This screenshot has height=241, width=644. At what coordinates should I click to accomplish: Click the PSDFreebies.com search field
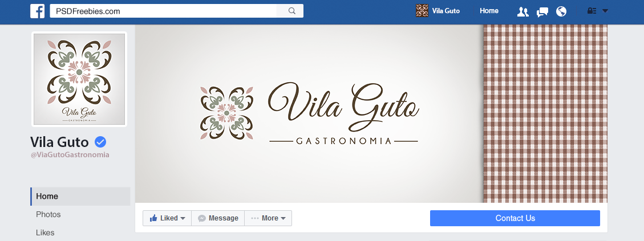pos(164,11)
